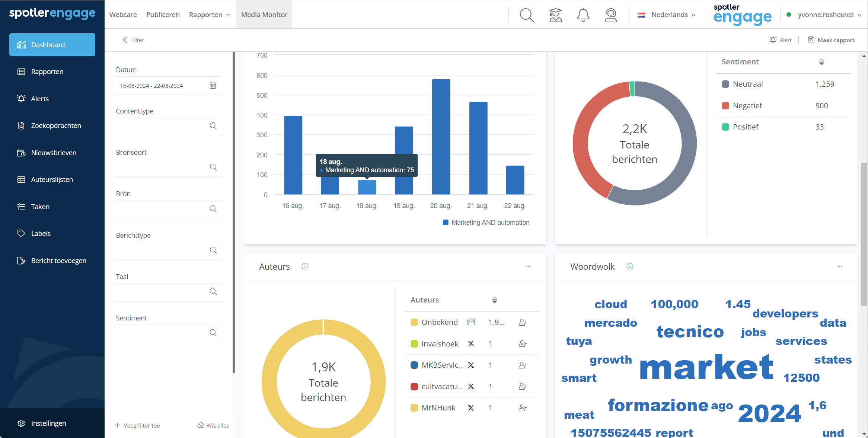Click the word tecnico in Woordwolk
The width and height of the screenshot is (868, 438).
pos(690,332)
